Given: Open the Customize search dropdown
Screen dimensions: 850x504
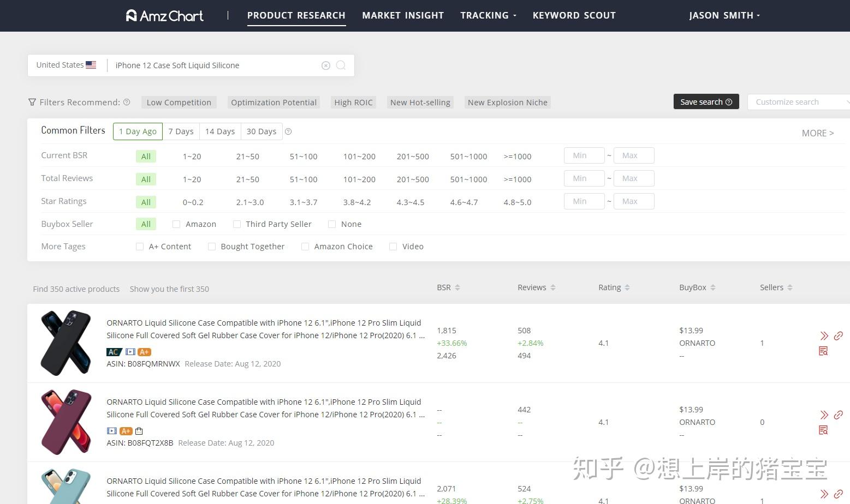Looking at the screenshot, I should coord(799,102).
